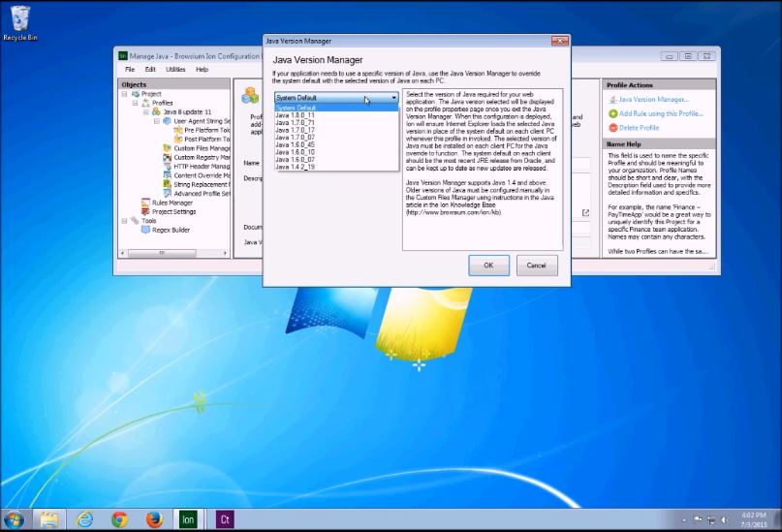This screenshot has width=782, height=532.
Task: Click the Project node icon in Objects tree
Action: (135, 94)
